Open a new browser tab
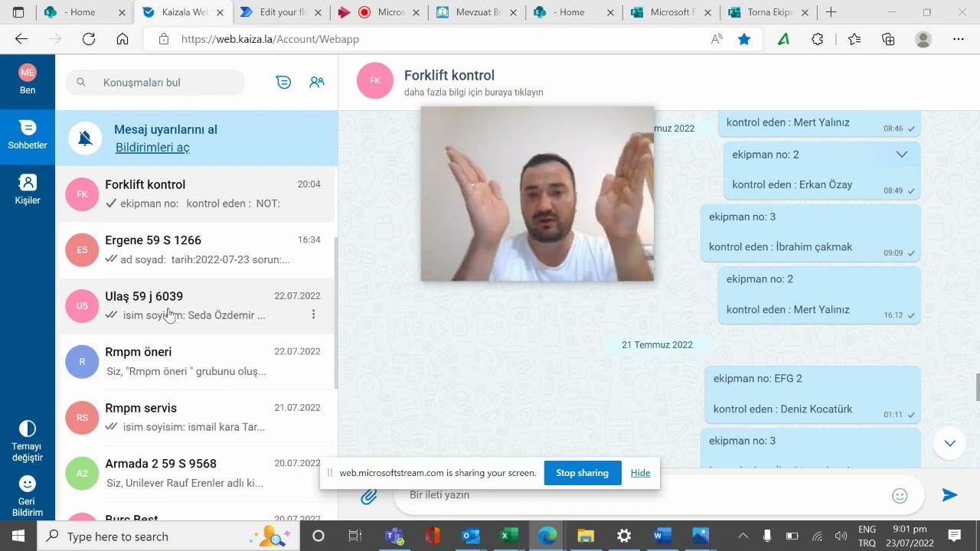980x551 pixels. click(x=831, y=12)
